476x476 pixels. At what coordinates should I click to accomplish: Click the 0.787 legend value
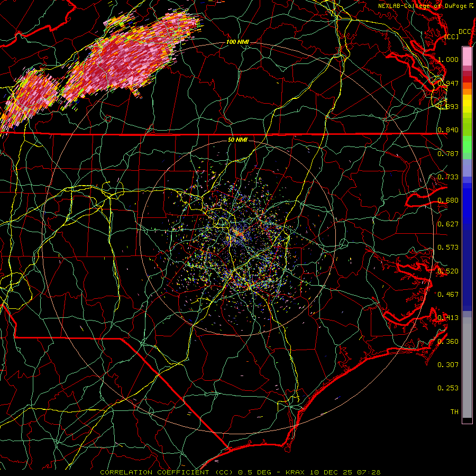click(x=448, y=153)
